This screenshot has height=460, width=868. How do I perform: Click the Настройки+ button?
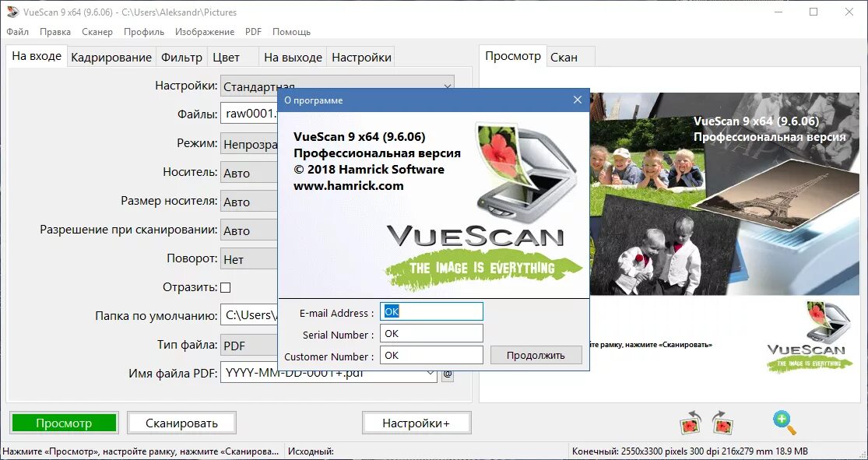(x=416, y=423)
